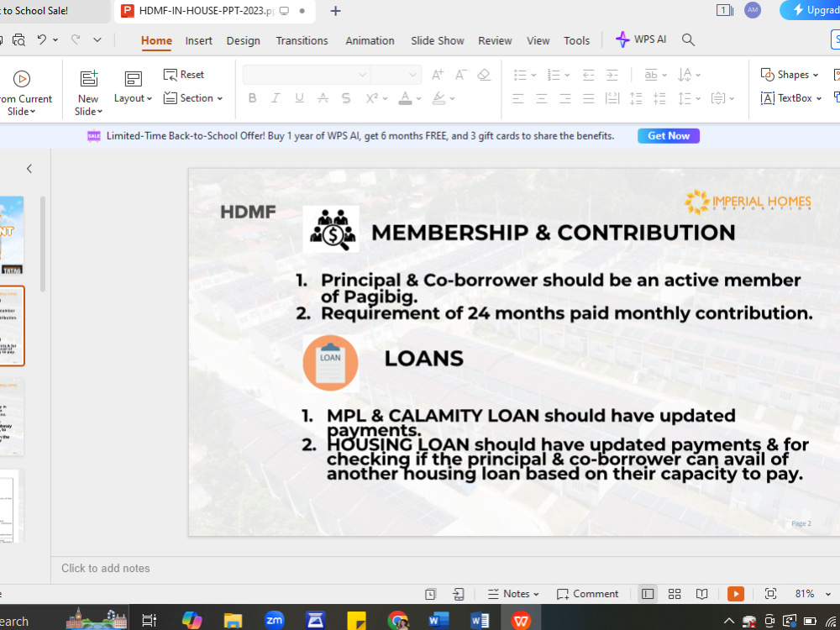Open a new tab with plus button
Image resolution: width=840 pixels, height=630 pixels.
335,11
